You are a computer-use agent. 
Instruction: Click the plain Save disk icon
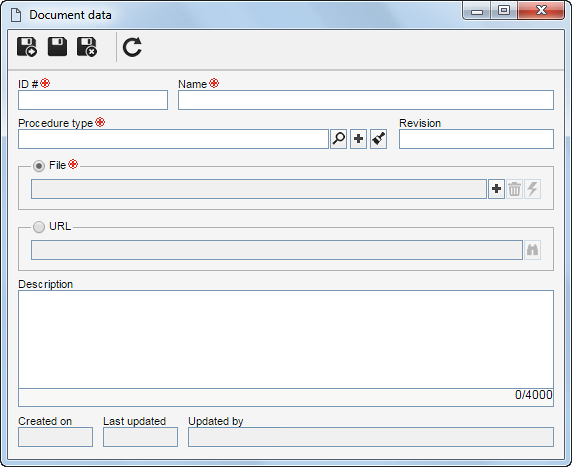click(57, 46)
